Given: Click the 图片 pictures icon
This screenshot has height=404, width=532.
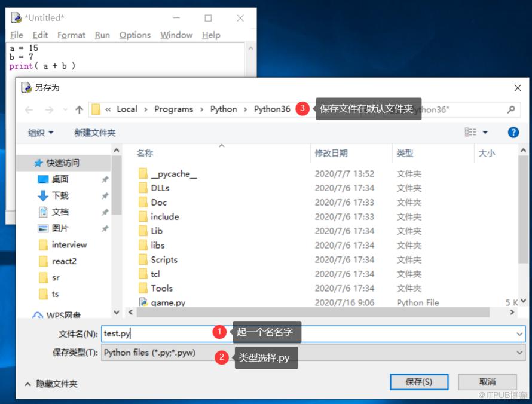Looking at the screenshot, I should (x=43, y=228).
